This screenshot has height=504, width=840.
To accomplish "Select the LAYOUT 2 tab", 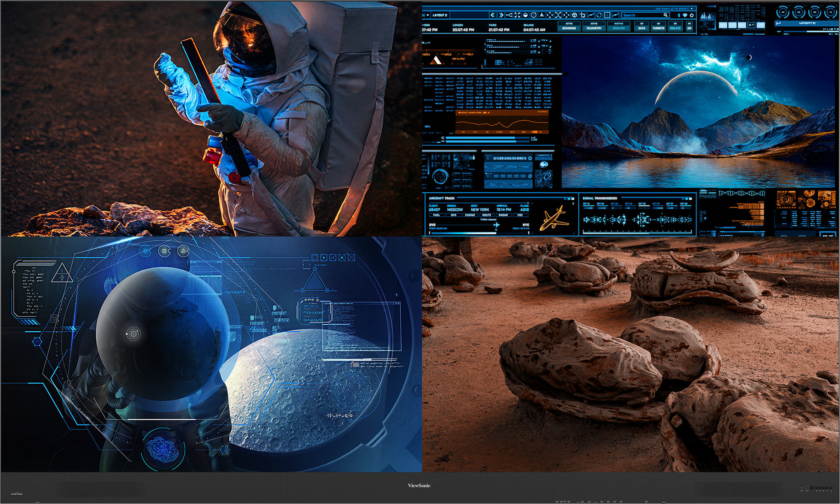I will point(440,15).
